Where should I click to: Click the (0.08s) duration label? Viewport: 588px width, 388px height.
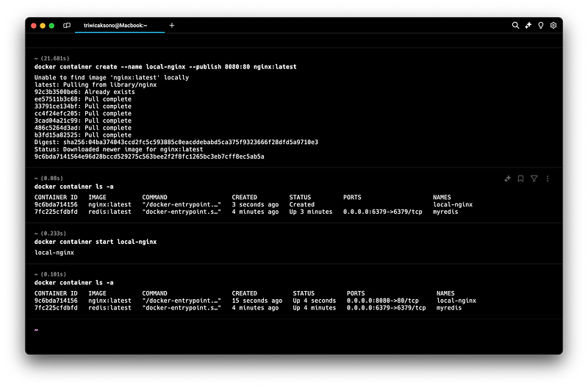click(51, 179)
